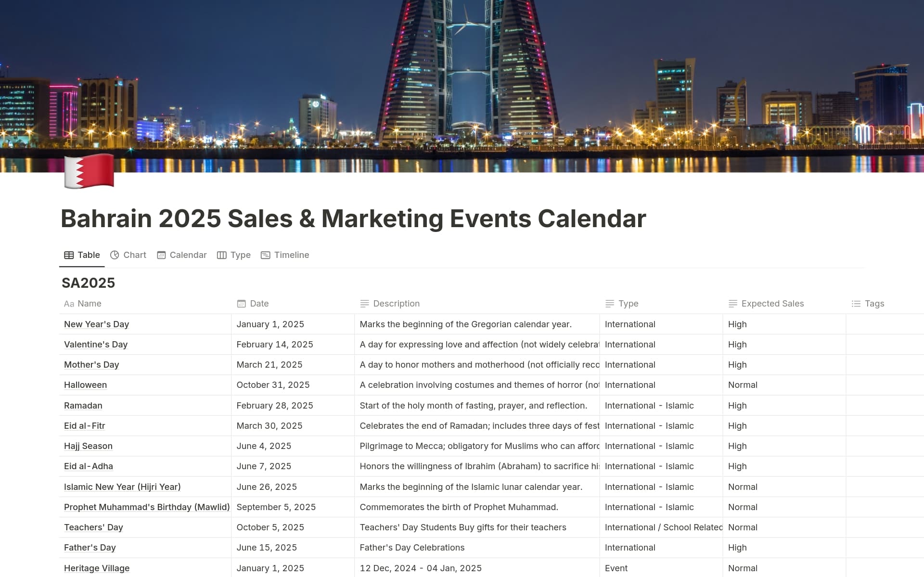Click the Description column text icon

364,304
